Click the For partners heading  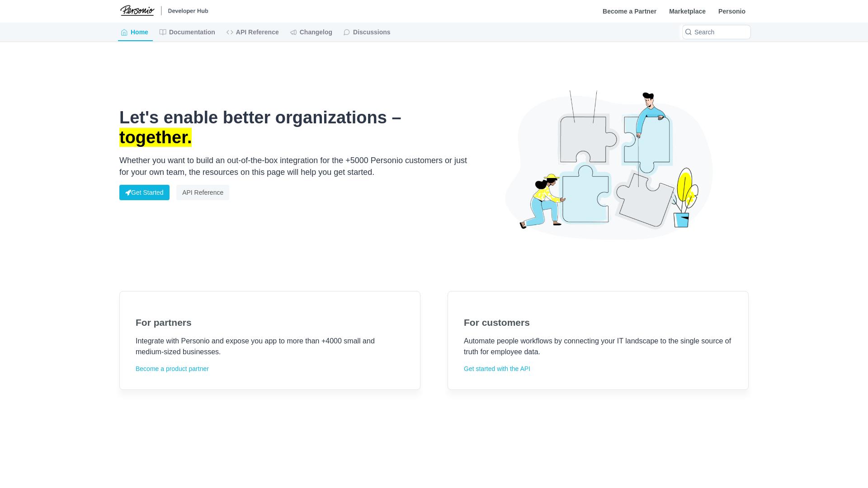[164, 323]
